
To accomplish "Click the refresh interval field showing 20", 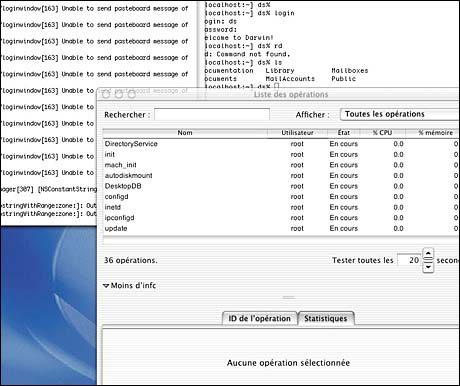I will (409, 260).
